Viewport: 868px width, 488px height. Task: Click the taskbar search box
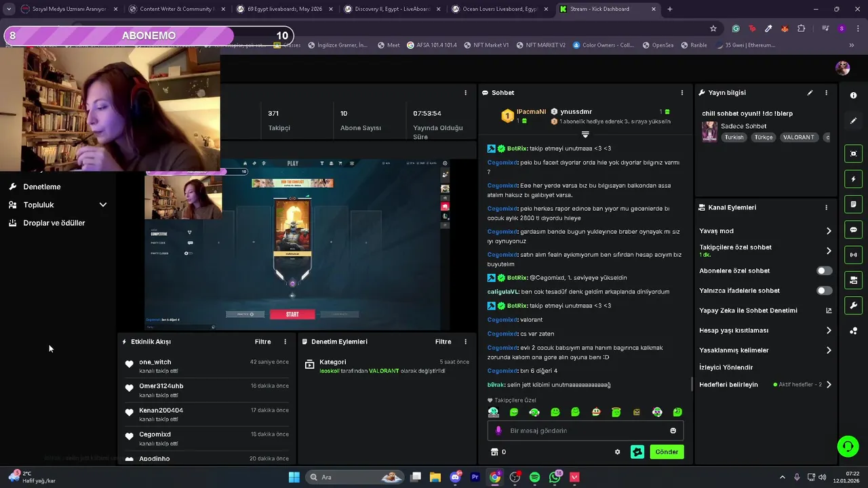point(355,477)
